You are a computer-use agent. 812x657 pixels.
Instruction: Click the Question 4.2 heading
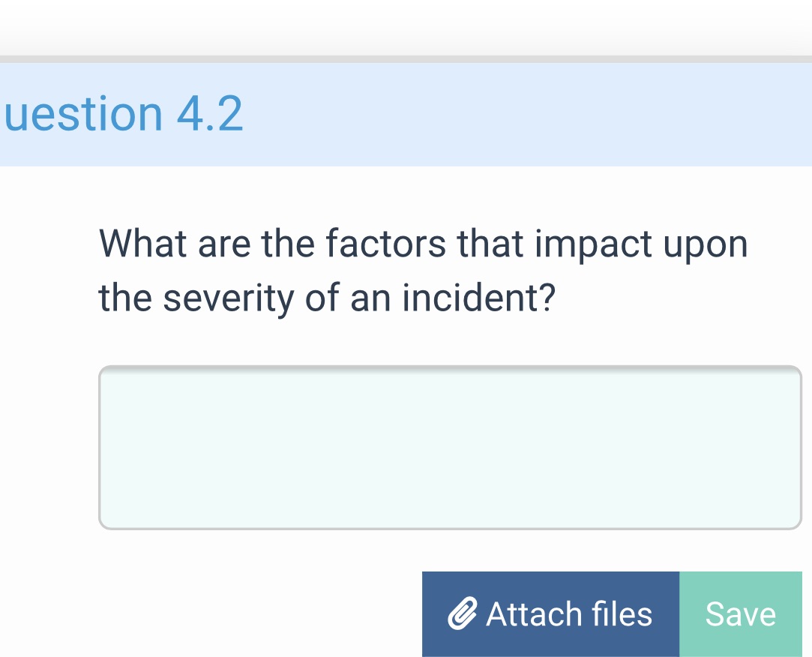(x=120, y=114)
